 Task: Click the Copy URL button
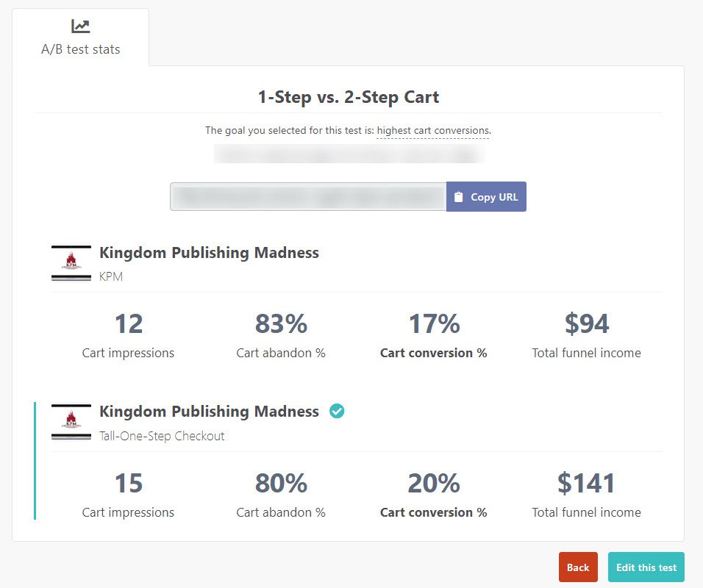point(487,197)
